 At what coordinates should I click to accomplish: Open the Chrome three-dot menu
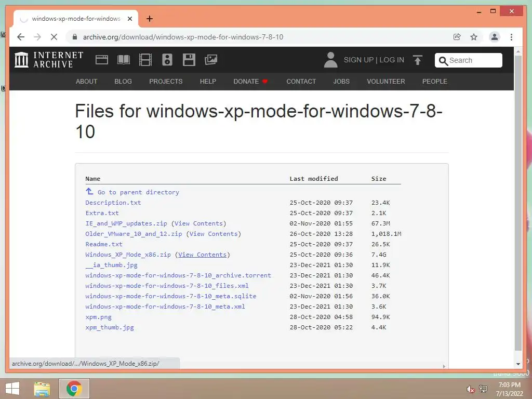pyautogui.click(x=511, y=37)
